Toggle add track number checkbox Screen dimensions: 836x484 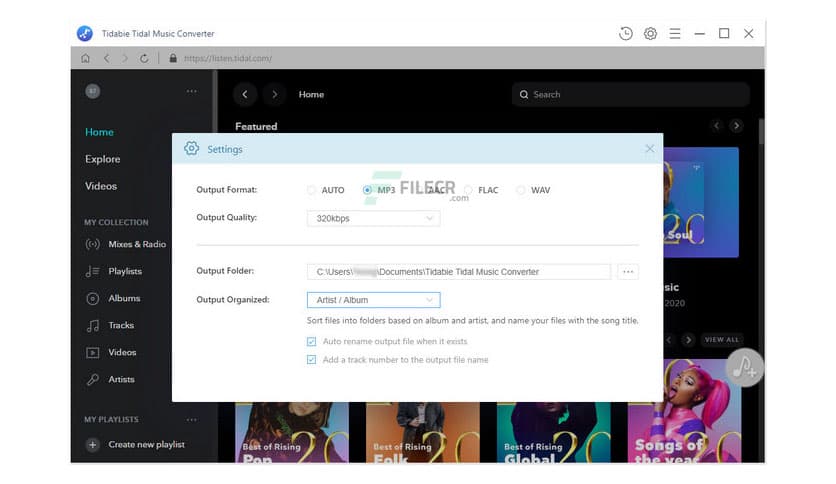pos(311,360)
